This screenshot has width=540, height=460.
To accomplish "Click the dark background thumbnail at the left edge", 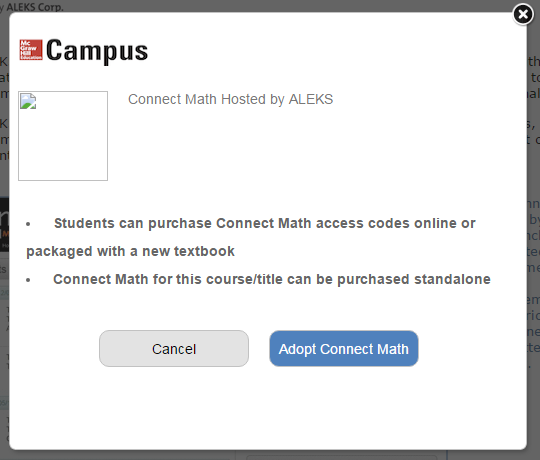I will (x=4, y=224).
